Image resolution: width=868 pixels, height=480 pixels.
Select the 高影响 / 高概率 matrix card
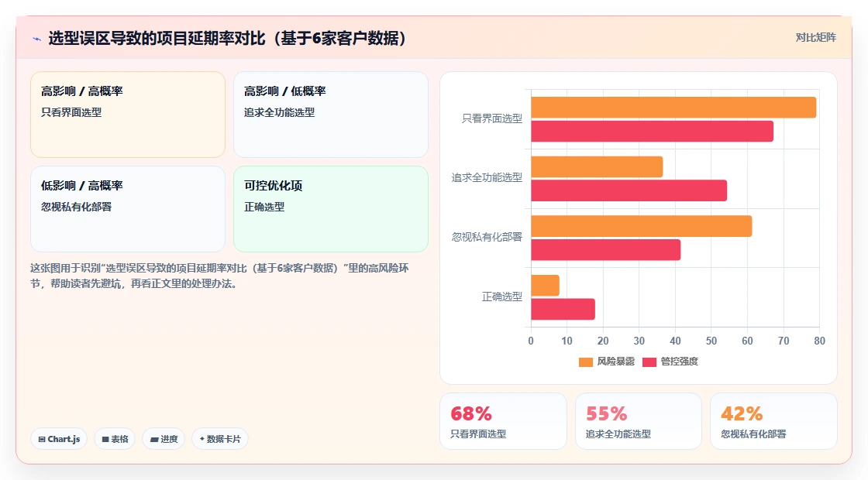[128, 115]
